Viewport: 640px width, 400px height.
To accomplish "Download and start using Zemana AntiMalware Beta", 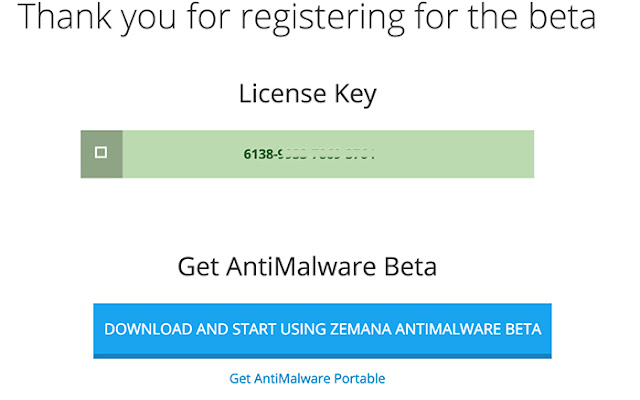I will (322, 329).
